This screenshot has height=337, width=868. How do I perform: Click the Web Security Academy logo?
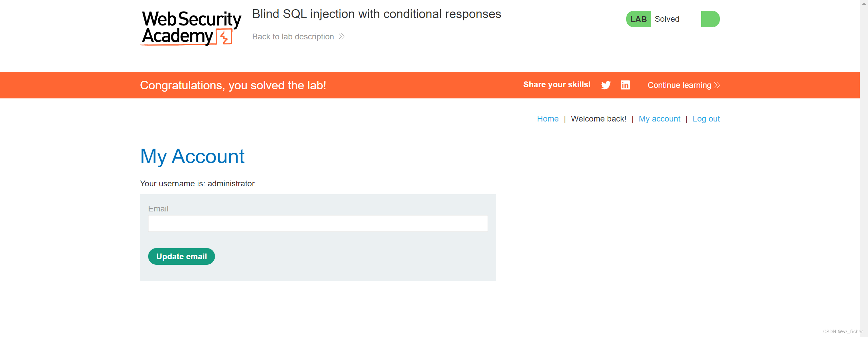point(189,27)
